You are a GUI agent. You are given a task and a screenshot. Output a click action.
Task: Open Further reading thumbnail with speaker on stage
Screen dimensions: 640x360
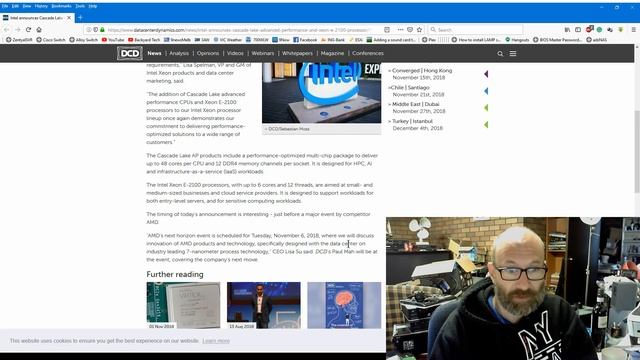pos(264,305)
